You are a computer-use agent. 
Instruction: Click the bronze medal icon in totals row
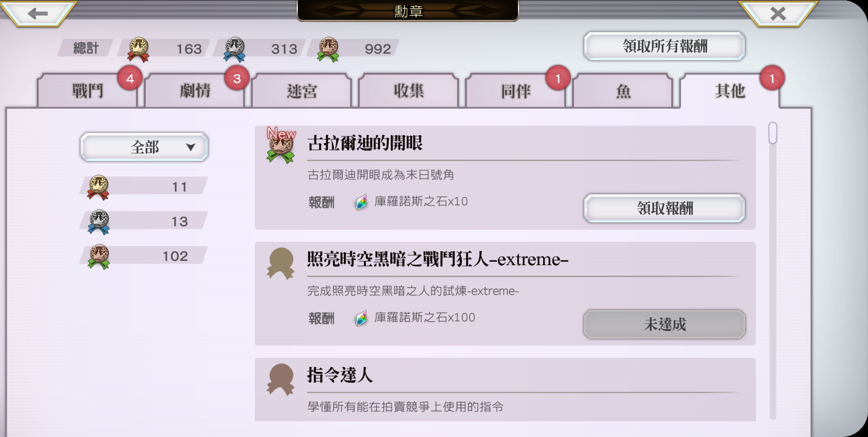(x=328, y=49)
